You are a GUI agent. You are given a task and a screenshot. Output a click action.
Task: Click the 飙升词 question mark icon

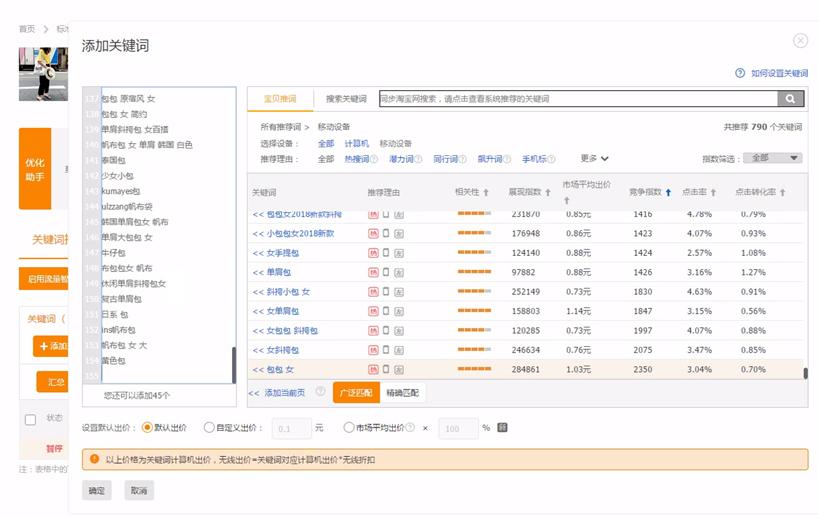pos(507,159)
